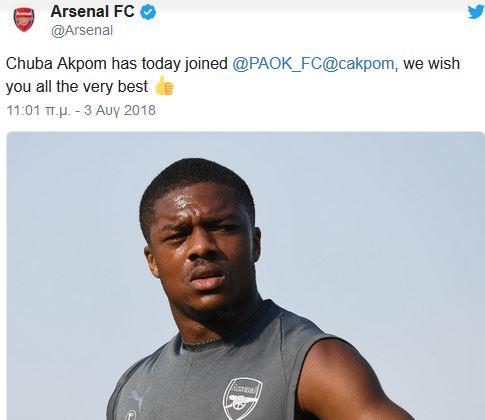485x420 pixels.
Task: Open the @Arsenal handle
Action: point(82,31)
